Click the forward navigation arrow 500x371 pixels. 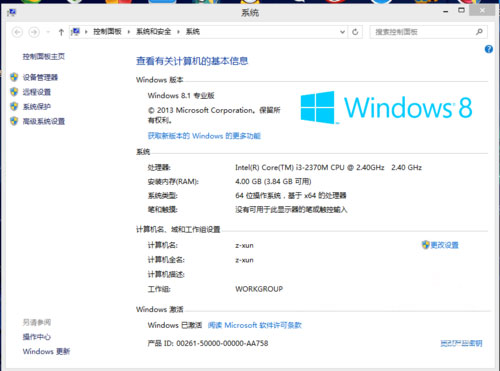(34, 32)
